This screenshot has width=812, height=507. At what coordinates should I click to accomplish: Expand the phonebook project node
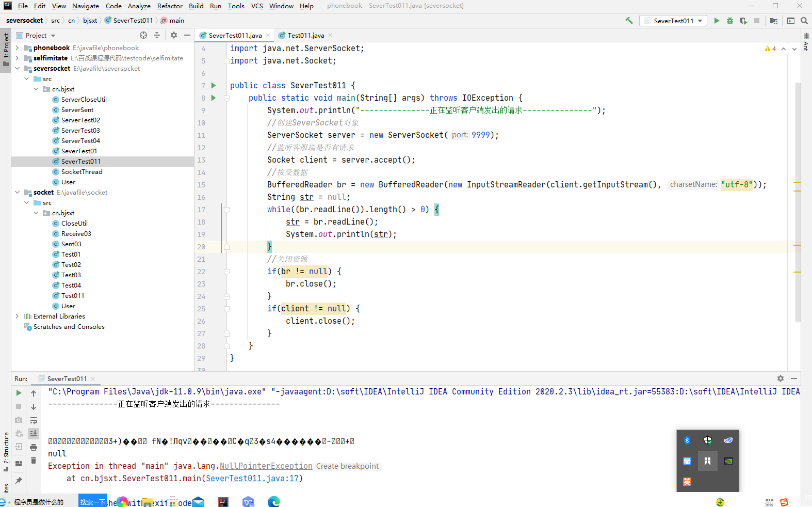[17, 48]
